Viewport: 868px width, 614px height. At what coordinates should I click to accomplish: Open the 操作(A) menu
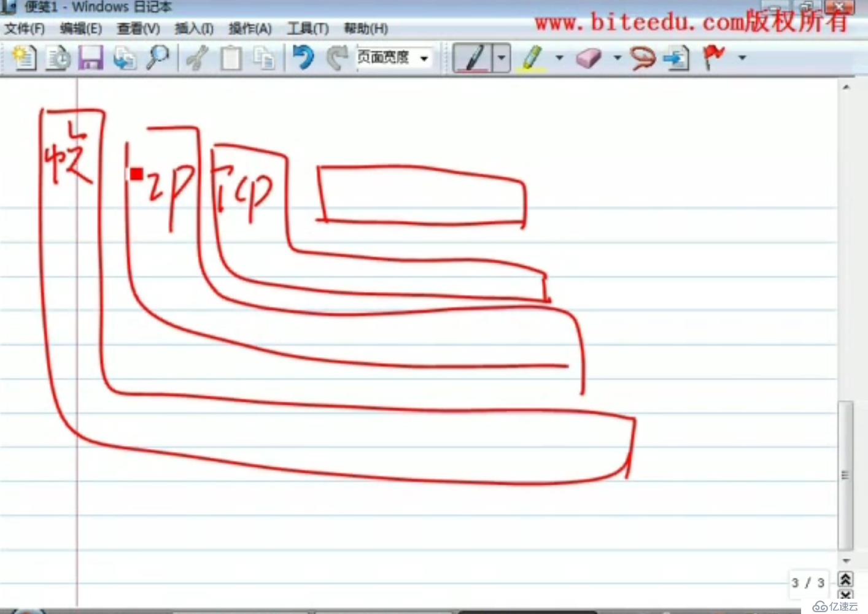250,28
